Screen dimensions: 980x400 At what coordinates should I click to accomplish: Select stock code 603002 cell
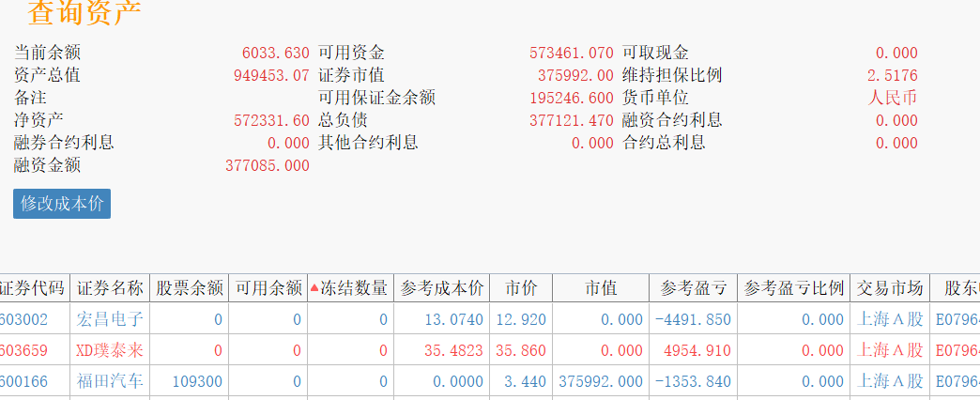(x=33, y=318)
